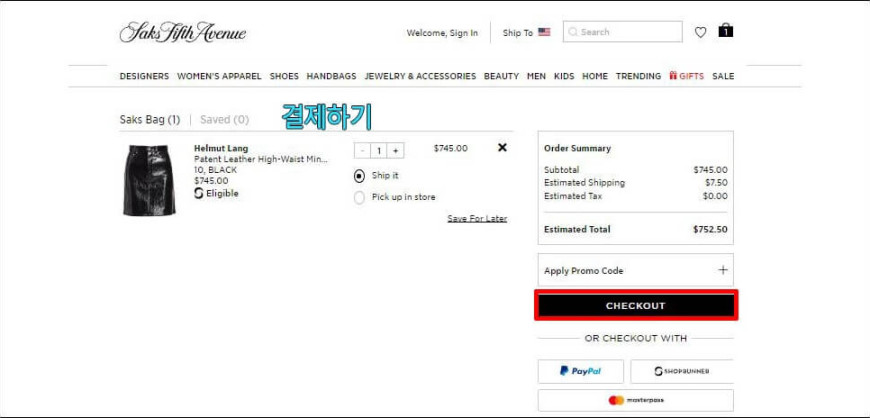The image size is (870, 418).
Task: Open the TRENDING menu
Action: click(x=638, y=76)
